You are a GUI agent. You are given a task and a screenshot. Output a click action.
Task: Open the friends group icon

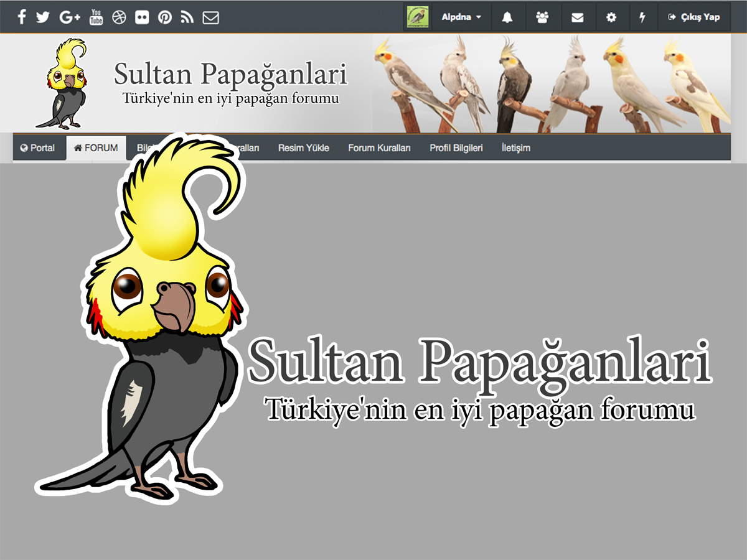coord(542,17)
